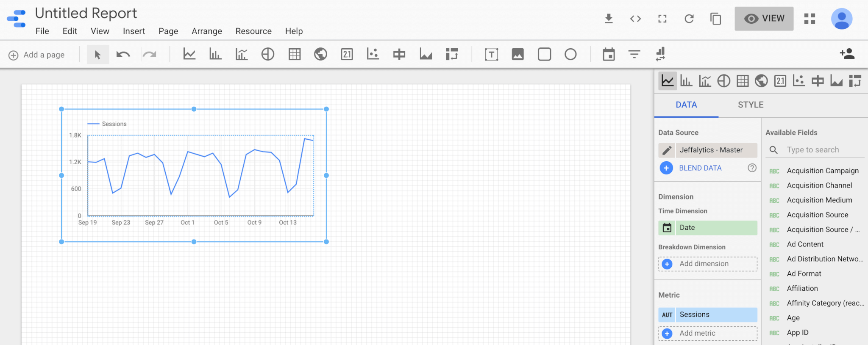The width and height of the screenshot is (868, 345).
Task: Insert a scorecard from toolbar
Action: [x=347, y=54]
